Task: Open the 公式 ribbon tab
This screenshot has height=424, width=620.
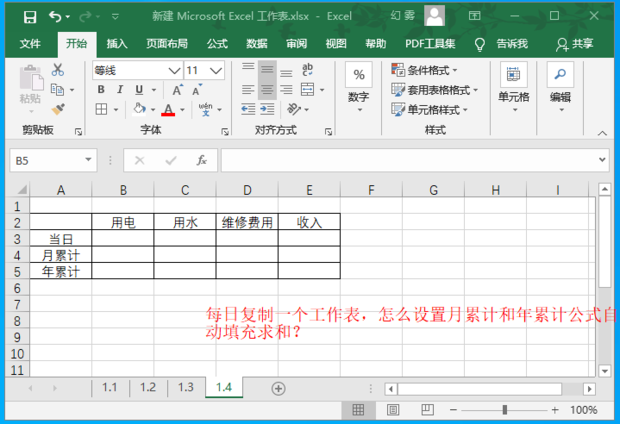Action: (x=217, y=44)
